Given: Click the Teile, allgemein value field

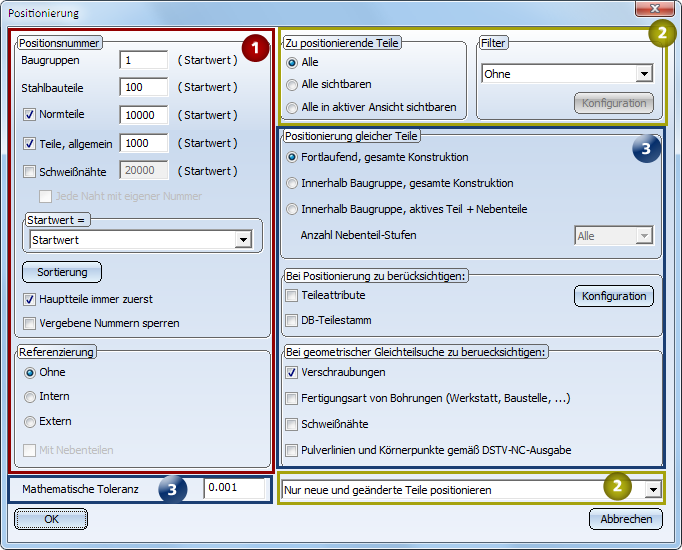Looking at the screenshot, I should (x=144, y=143).
